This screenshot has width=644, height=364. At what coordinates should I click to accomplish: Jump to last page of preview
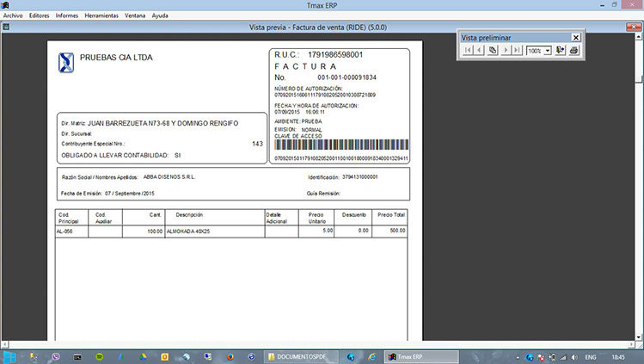pos(518,51)
